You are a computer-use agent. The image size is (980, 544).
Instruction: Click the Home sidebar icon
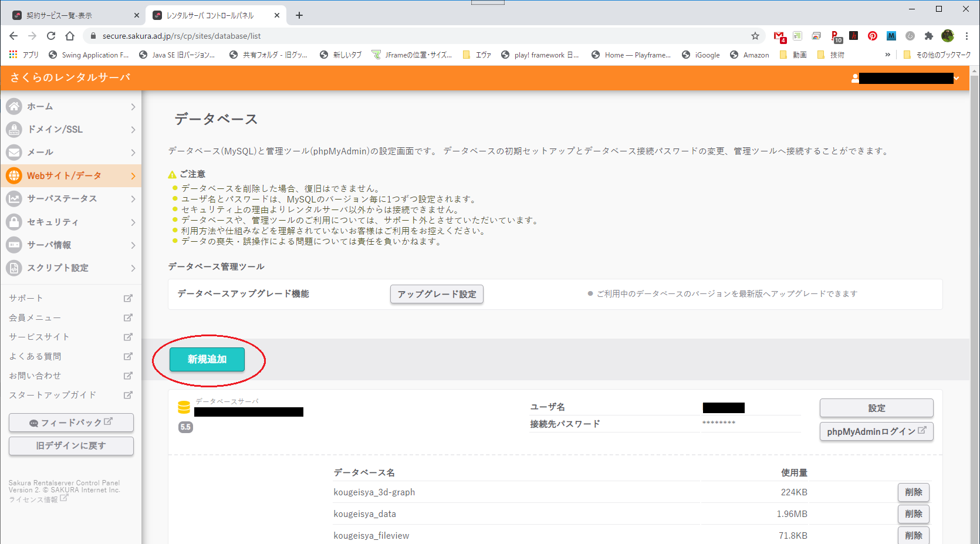tap(14, 106)
